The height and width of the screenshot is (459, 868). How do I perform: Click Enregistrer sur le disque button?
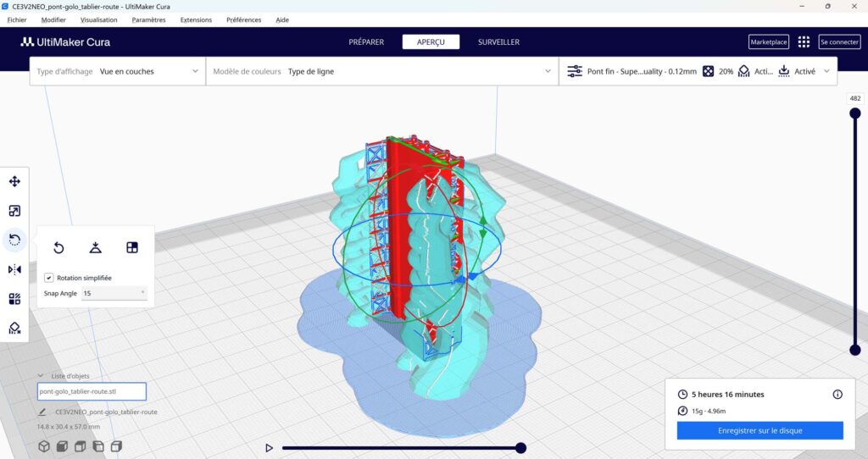click(759, 430)
